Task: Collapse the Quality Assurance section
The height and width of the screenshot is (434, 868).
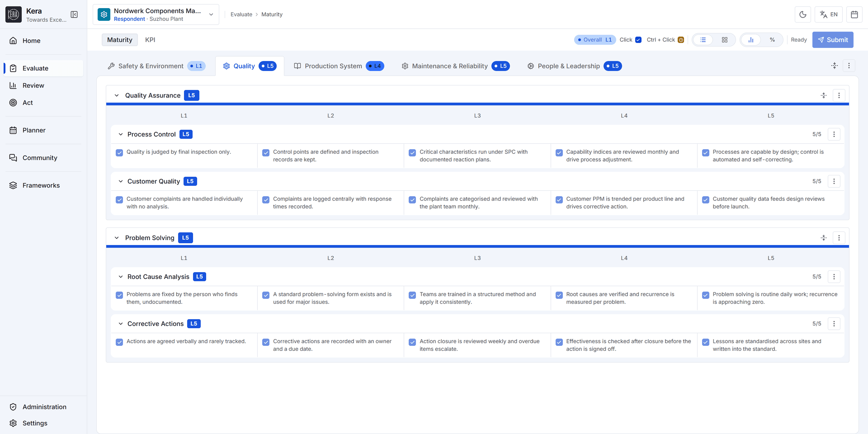Action: pyautogui.click(x=117, y=95)
